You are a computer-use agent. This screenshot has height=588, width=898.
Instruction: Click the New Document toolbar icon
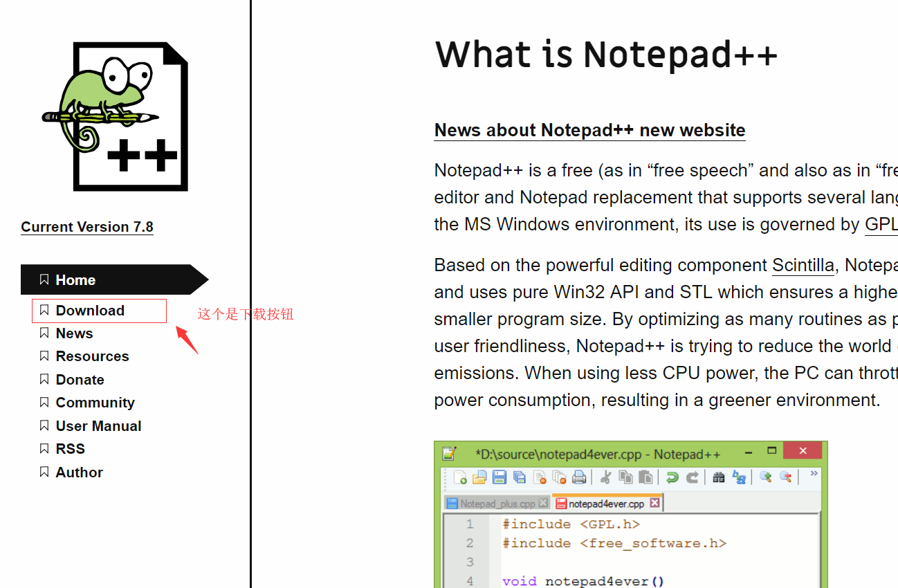click(460, 477)
